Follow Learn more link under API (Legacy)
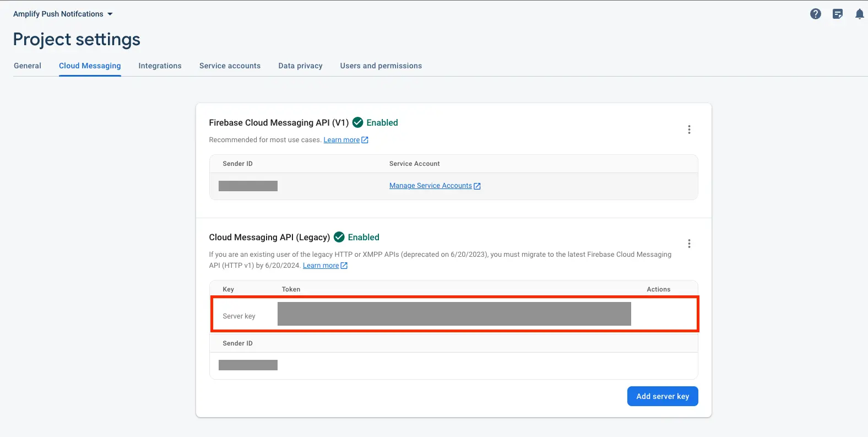Viewport: 868px width, 437px height. [x=321, y=266]
